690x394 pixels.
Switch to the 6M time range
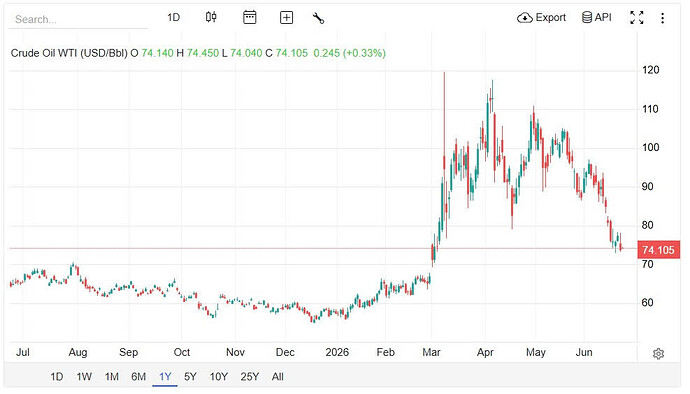tap(139, 377)
